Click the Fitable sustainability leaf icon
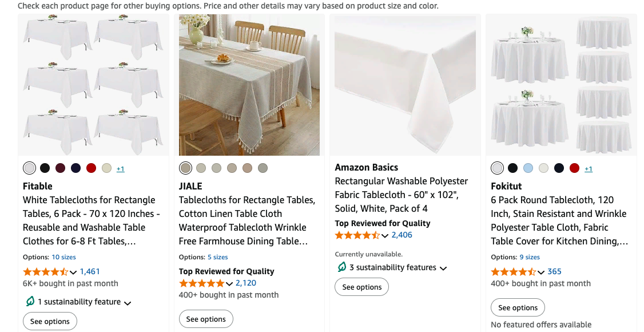 [x=30, y=302]
